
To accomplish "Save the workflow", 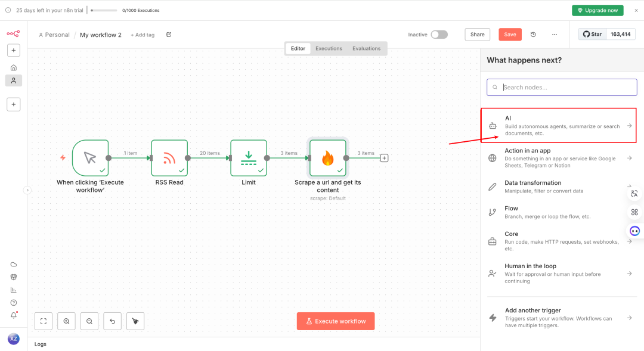I will click(510, 35).
